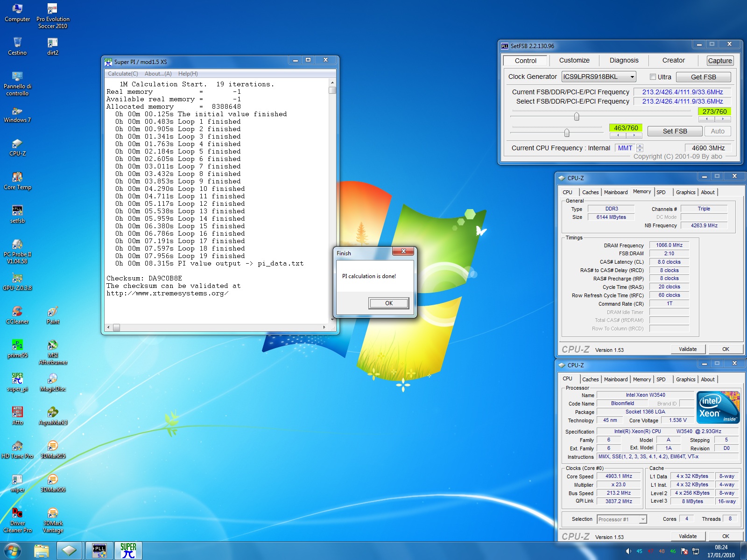Click the lower 463/760 slider thumb
The width and height of the screenshot is (747, 560).
(567, 133)
